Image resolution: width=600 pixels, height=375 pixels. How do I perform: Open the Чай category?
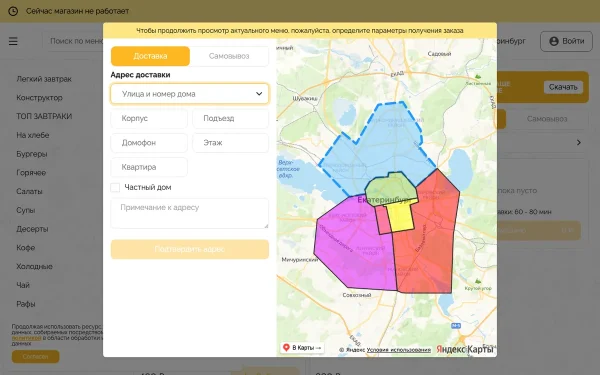coord(23,285)
